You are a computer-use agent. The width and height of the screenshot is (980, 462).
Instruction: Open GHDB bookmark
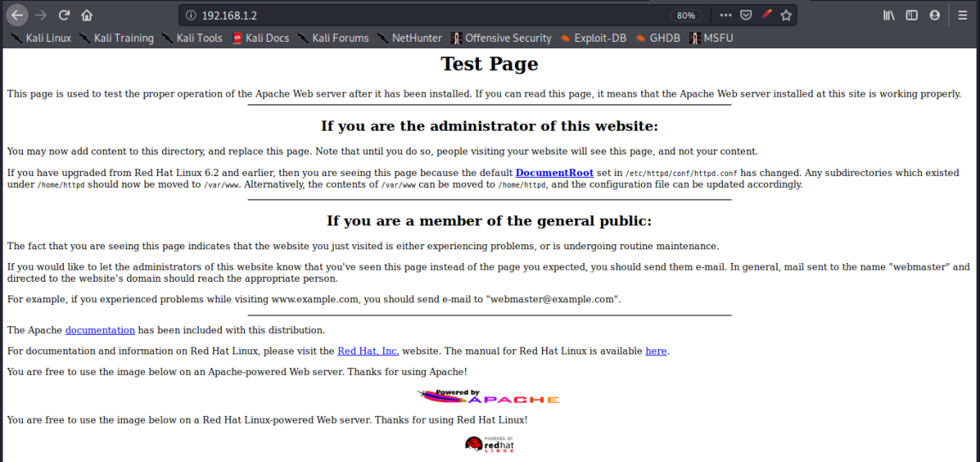(x=658, y=38)
